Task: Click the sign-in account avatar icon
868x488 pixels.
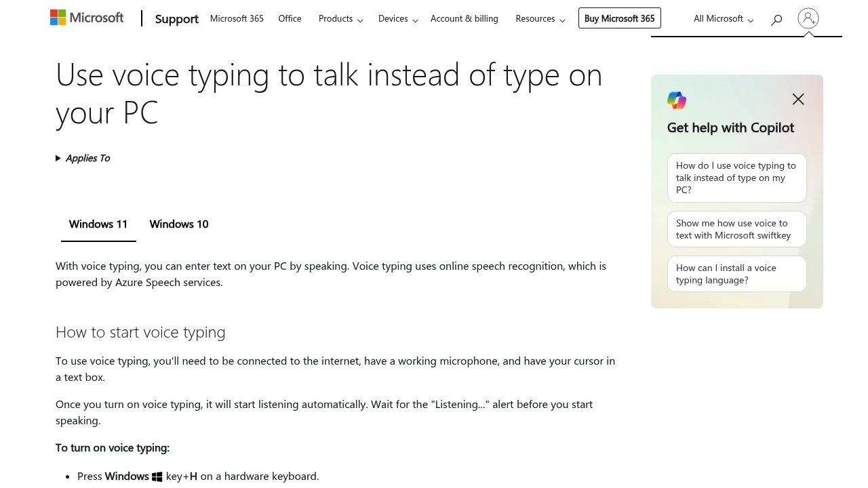Action: (x=808, y=18)
